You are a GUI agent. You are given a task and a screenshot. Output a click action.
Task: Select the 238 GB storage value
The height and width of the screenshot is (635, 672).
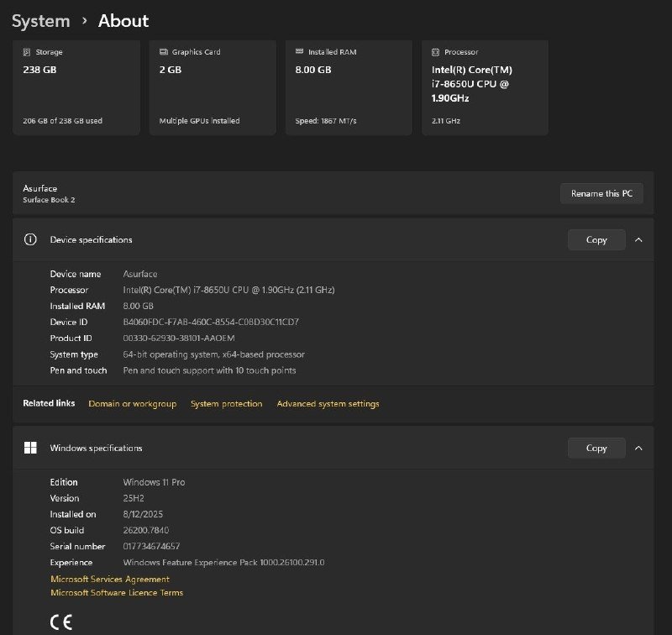click(x=39, y=70)
